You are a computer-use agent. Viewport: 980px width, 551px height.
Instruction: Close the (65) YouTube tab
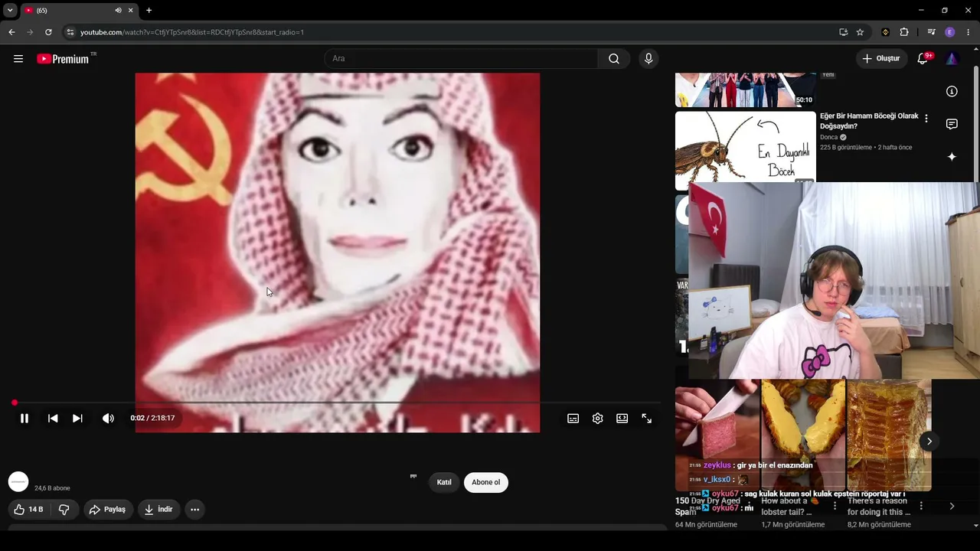point(131,11)
